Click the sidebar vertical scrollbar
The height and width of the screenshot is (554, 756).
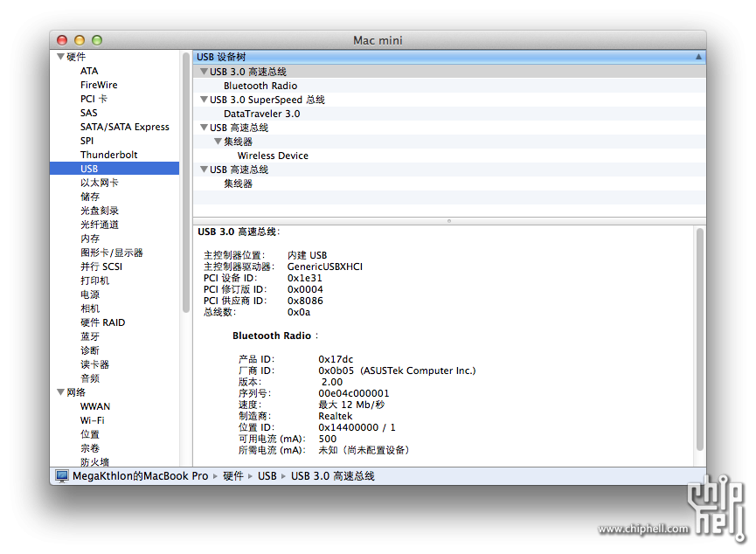click(186, 184)
